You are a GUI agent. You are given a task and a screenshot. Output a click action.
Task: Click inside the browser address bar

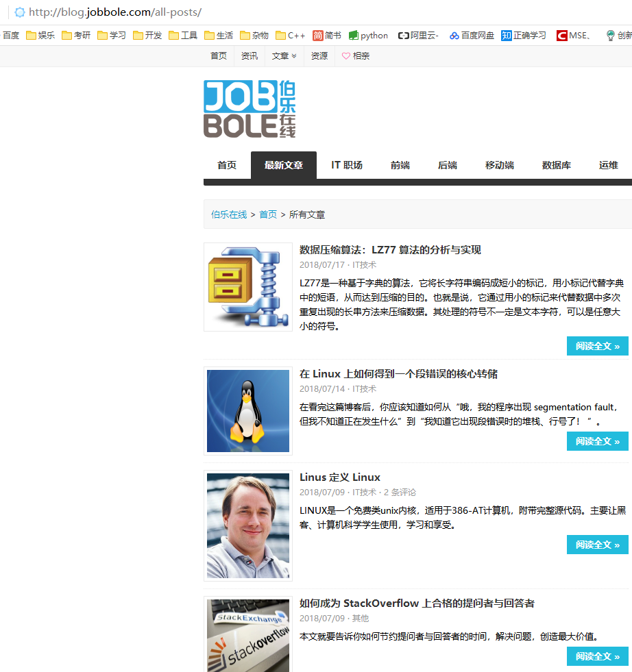(x=137, y=12)
